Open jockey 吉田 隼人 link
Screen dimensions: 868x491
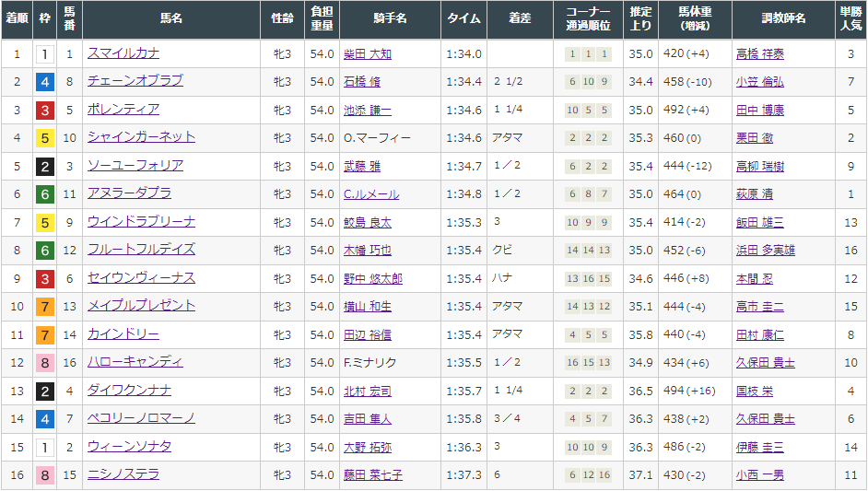[x=368, y=419]
